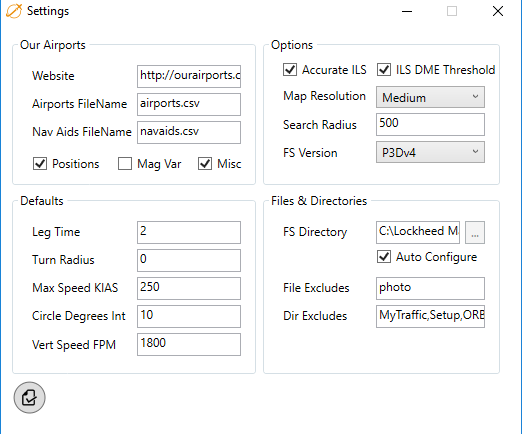The width and height of the screenshot is (522, 434).
Task: Expand the FS Version combo box
Action: (430, 152)
